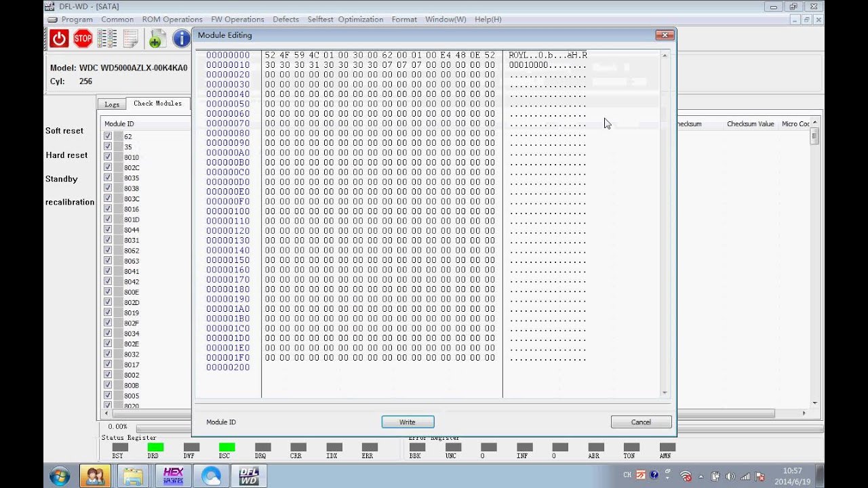This screenshot has width=868, height=488.
Task: Open the HEX editor taskbar icon
Action: [173, 476]
